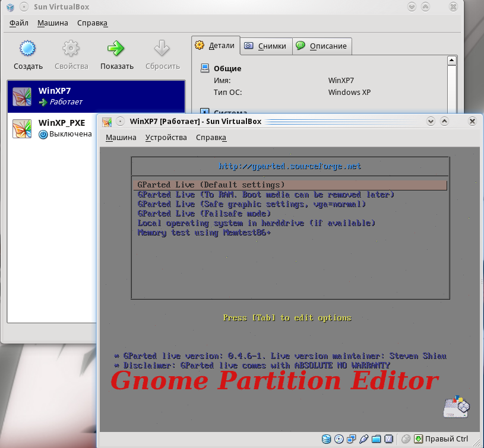Click the round pin button in VM title bar
484x448 pixels.
[120, 122]
